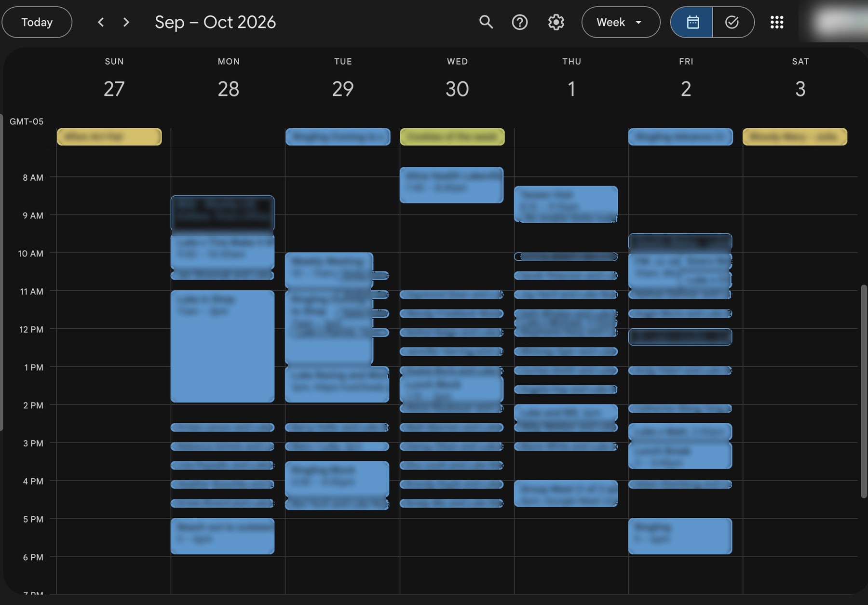Image resolution: width=868 pixels, height=605 pixels.
Task: Open Tuesday's blue all-day event
Action: pos(338,137)
